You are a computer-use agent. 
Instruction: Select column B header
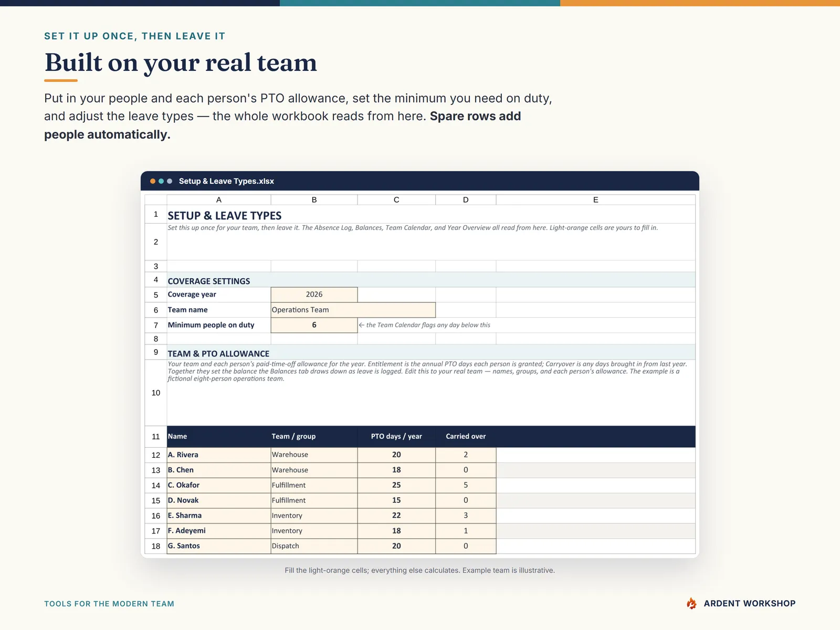(x=314, y=199)
